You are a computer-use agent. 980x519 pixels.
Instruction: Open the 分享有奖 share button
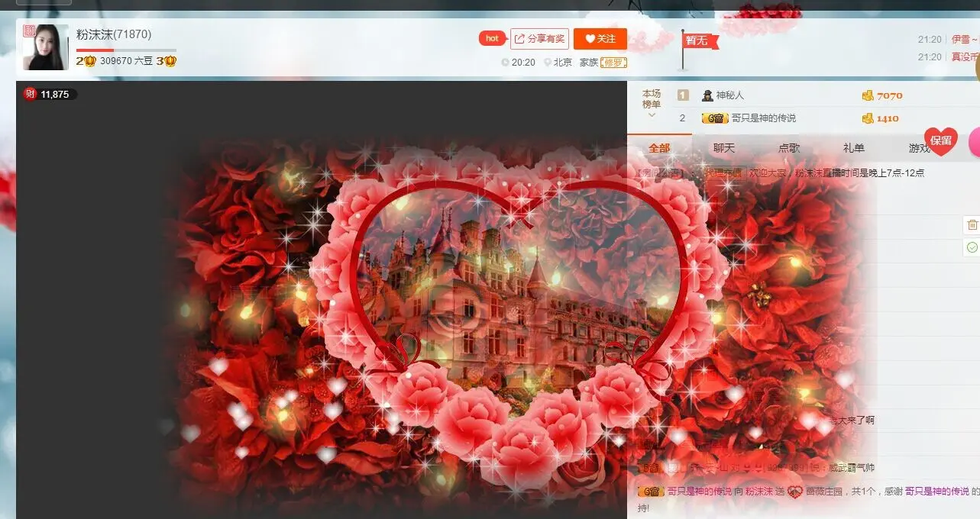[x=540, y=39]
